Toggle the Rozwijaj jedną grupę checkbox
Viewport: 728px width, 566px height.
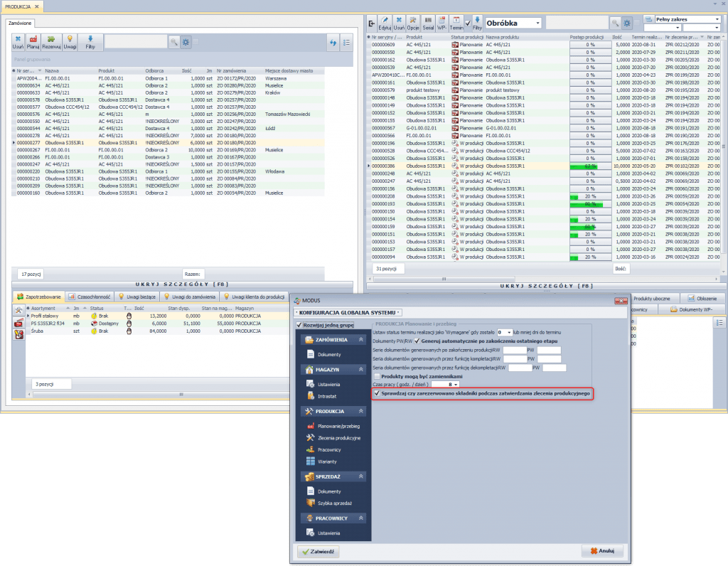coord(299,325)
